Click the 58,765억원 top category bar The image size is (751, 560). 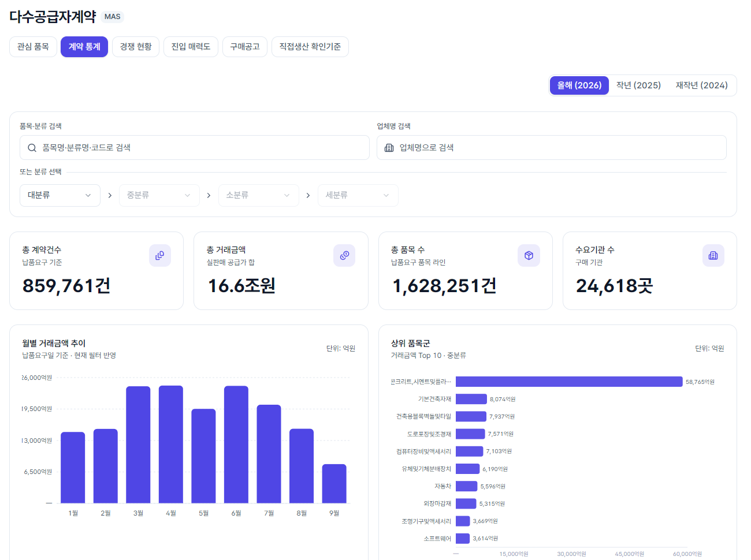[x=569, y=382]
